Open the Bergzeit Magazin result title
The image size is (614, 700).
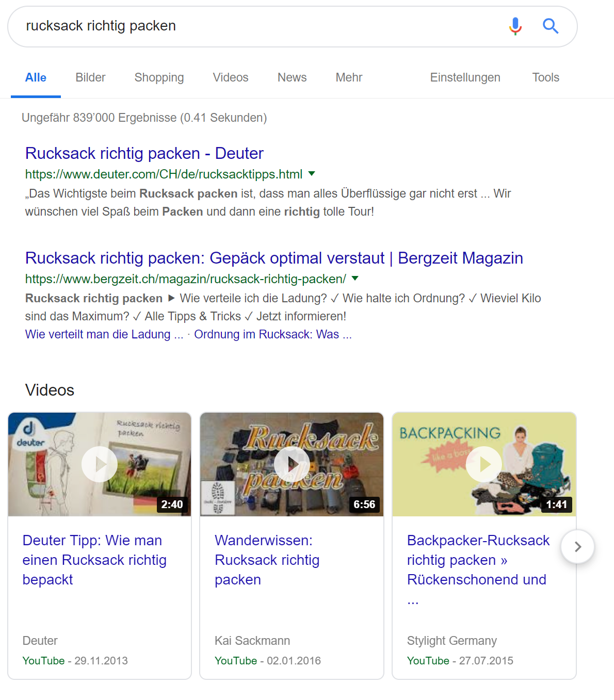click(x=274, y=258)
